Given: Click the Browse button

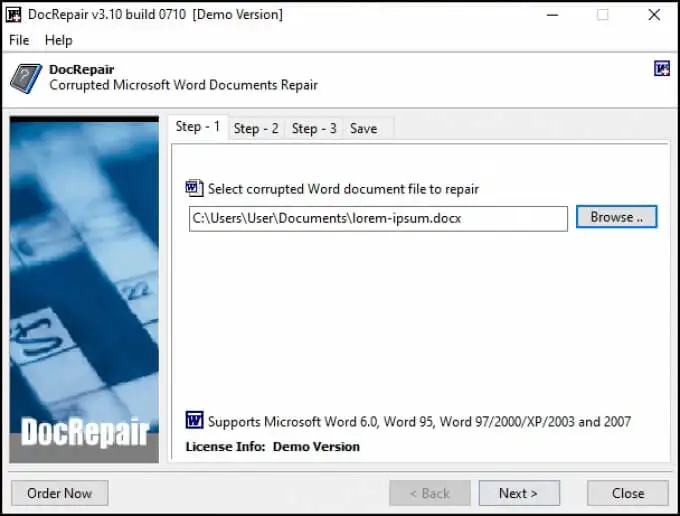Looking at the screenshot, I should pos(616,217).
